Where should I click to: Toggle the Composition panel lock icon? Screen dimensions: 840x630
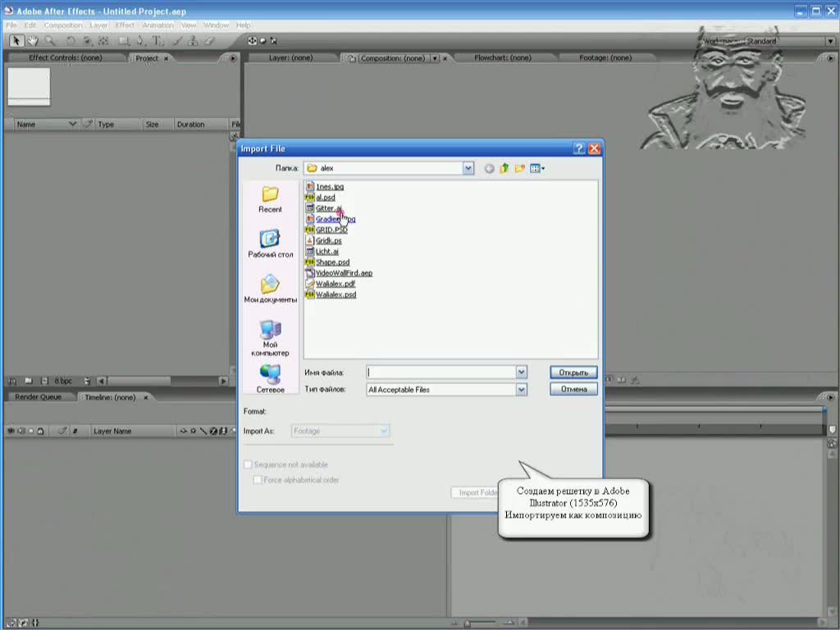point(352,58)
